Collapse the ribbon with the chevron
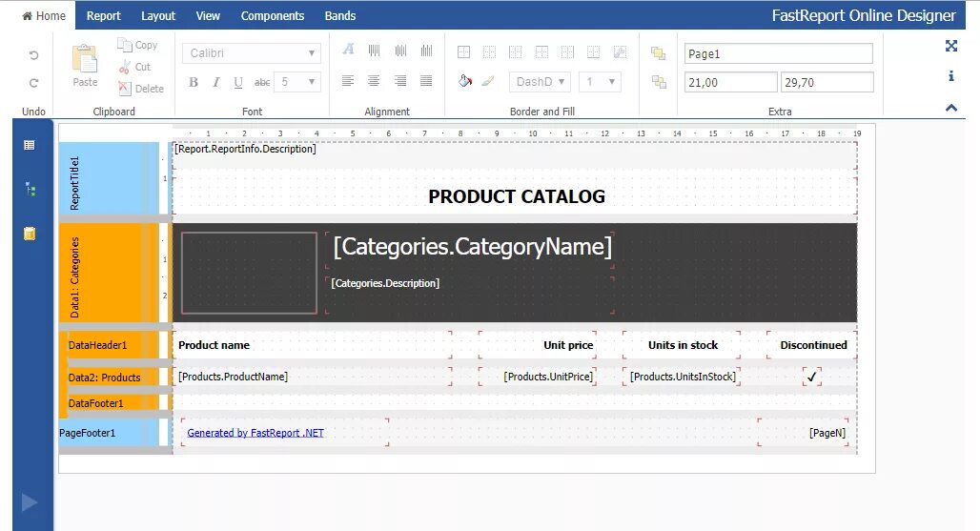Screen dimensions: 980x531 point(951,108)
